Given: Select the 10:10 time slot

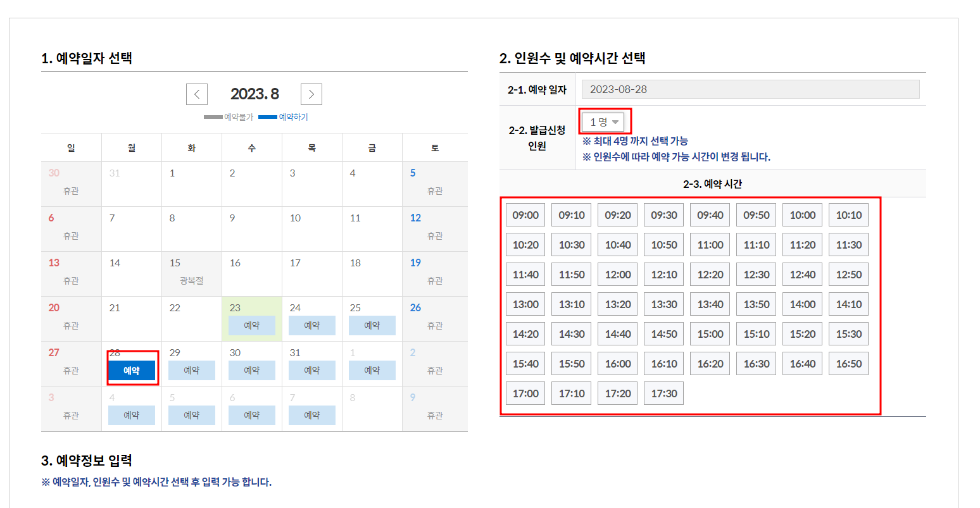Looking at the screenshot, I should point(848,214).
